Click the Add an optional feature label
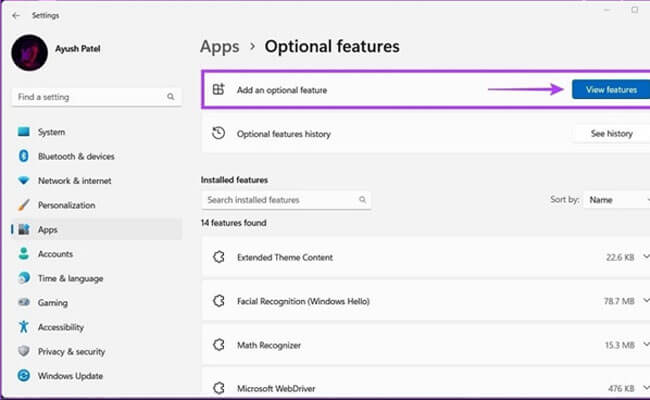Viewport: 650px width, 400px height. click(282, 90)
